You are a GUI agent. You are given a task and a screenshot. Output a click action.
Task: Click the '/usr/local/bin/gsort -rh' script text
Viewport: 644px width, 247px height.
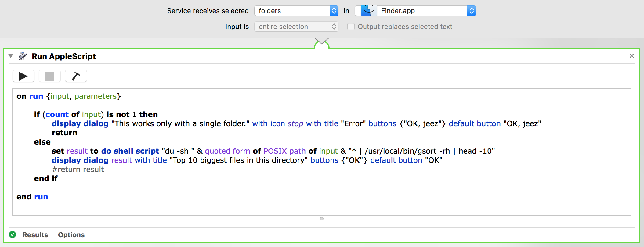407,151
